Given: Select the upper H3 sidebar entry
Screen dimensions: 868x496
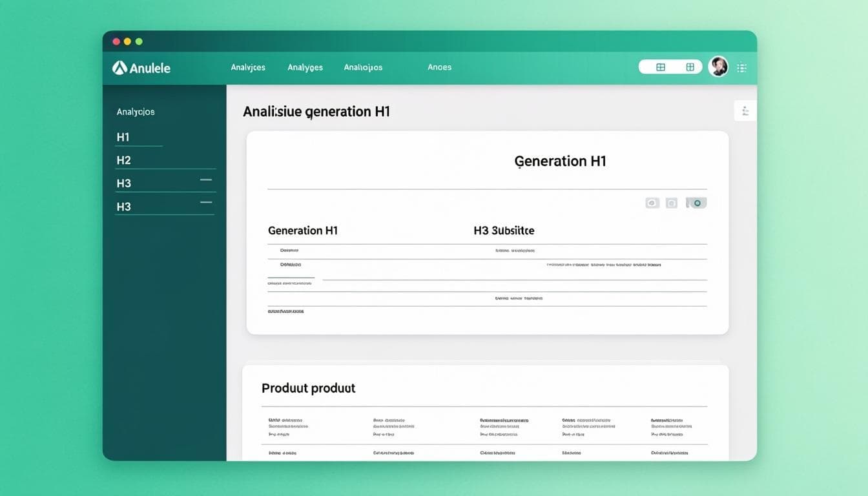Looking at the screenshot, I should [123, 183].
